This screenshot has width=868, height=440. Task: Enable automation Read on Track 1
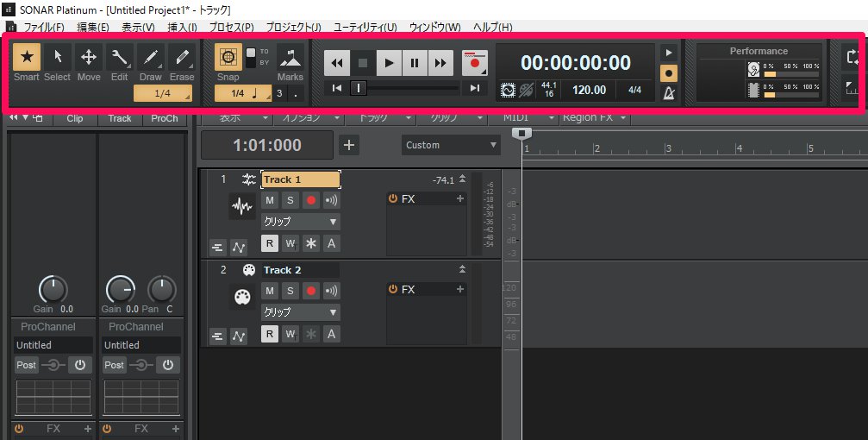pos(270,242)
